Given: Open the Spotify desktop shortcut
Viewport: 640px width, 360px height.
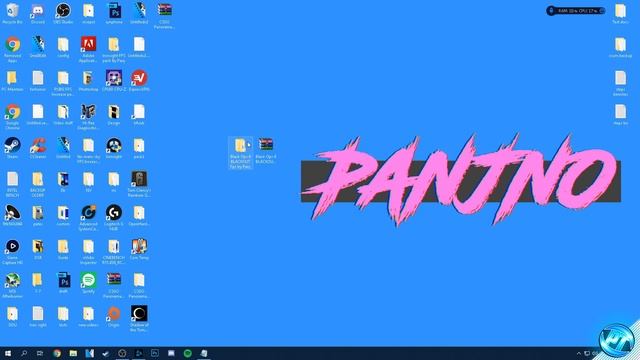Looking at the screenshot, I should pos(89,280).
